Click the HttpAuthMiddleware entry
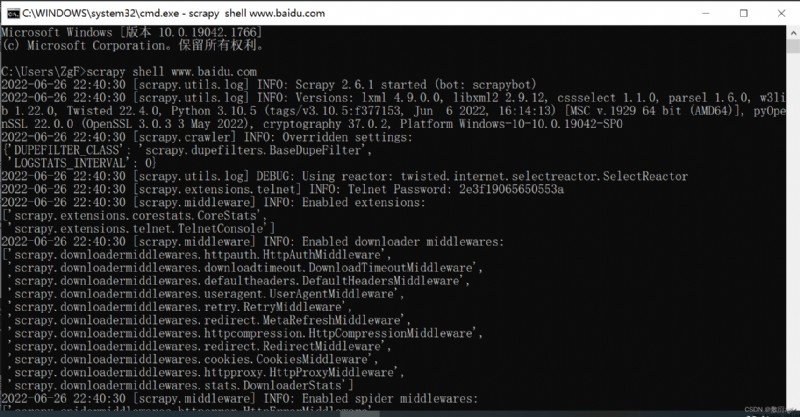The width and height of the screenshot is (800, 417). pos(199,255)
